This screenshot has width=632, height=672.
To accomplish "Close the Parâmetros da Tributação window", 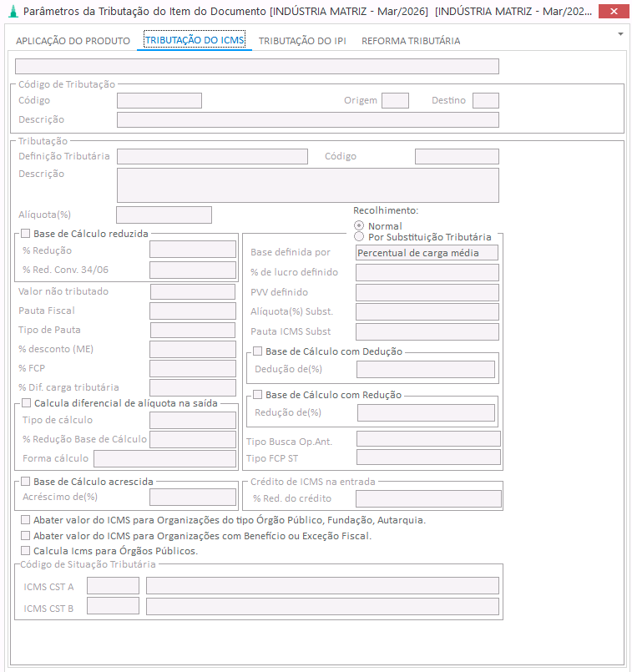I will pyautogui.click(x=613, y=12).
